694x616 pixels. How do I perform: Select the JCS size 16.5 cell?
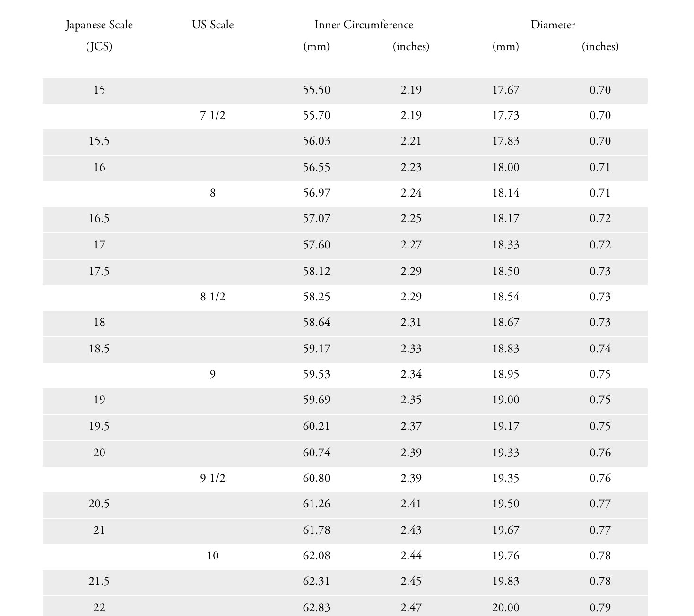coord(99,219)
